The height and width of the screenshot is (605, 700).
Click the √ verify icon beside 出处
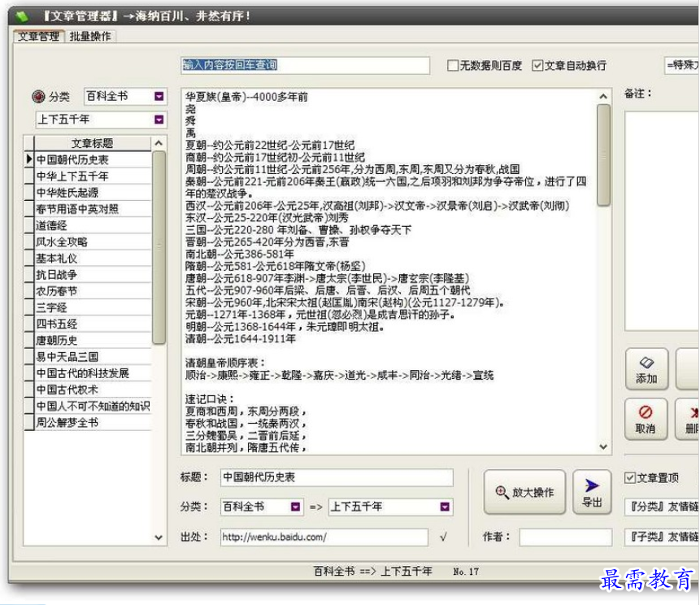coord(442,537)
